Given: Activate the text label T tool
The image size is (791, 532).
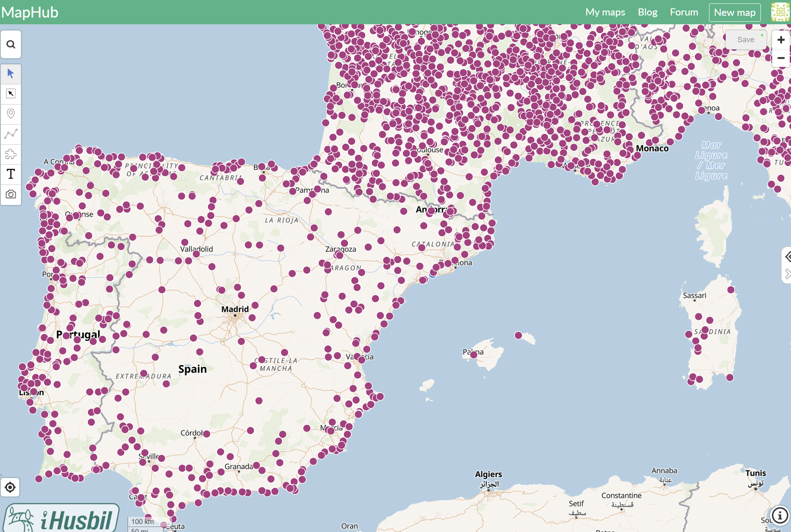Looking at the screenshot, I should click(x=11, y=174).
